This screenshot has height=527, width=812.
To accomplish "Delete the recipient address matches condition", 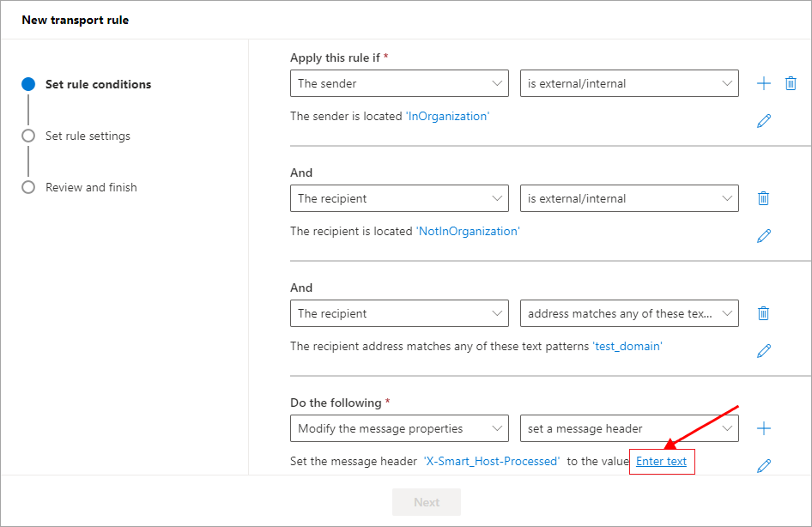I will pos(763,313).
